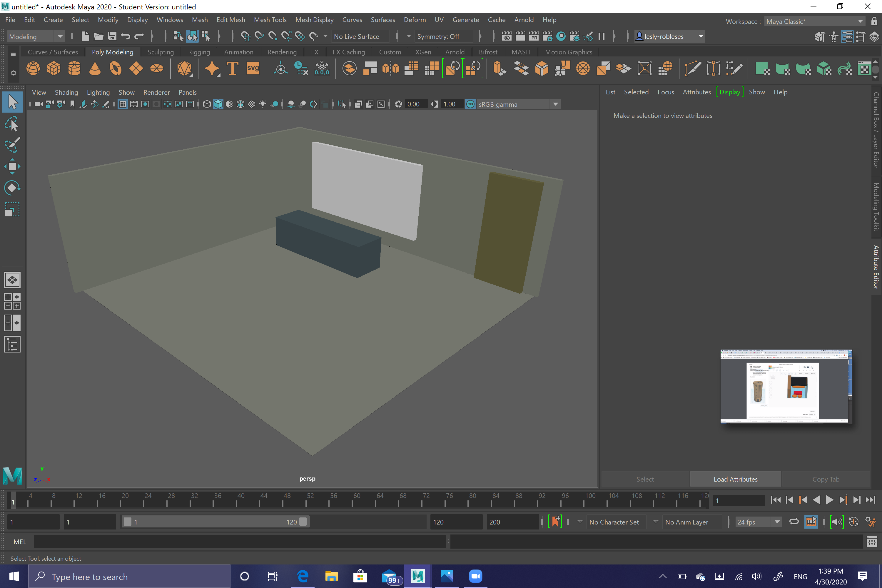The width and height of the screenshot is (882, 588).
Task: Open the sRGB gamma view transform dropdown
Action: [519, 104]
